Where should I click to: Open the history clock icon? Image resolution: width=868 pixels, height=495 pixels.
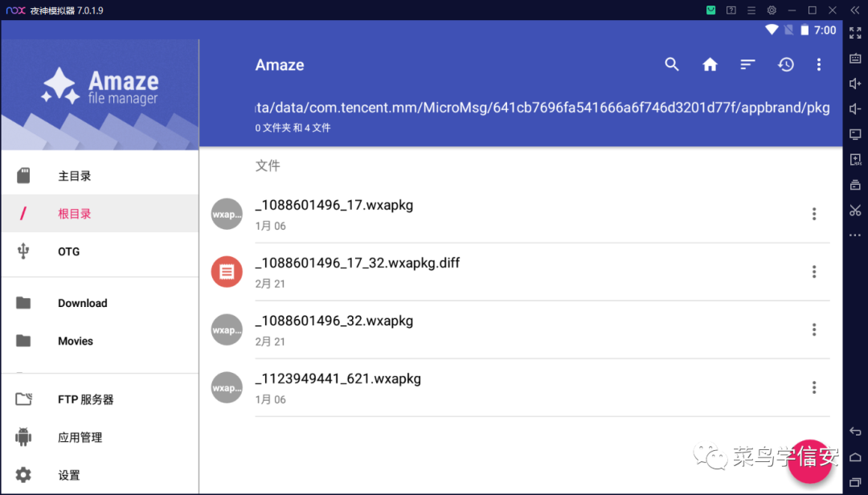click(785, 65)
